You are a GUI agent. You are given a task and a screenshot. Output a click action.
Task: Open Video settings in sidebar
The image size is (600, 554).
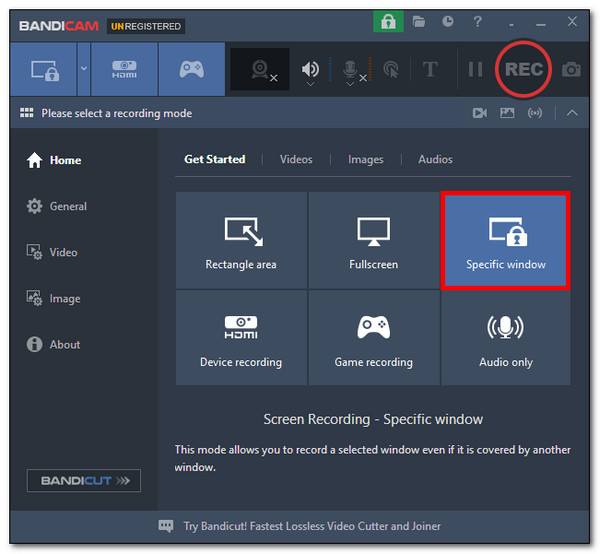pos(52,252)
